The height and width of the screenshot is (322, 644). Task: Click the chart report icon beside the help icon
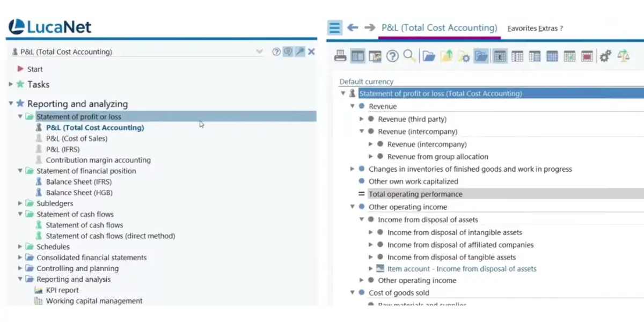pos(375,56)
